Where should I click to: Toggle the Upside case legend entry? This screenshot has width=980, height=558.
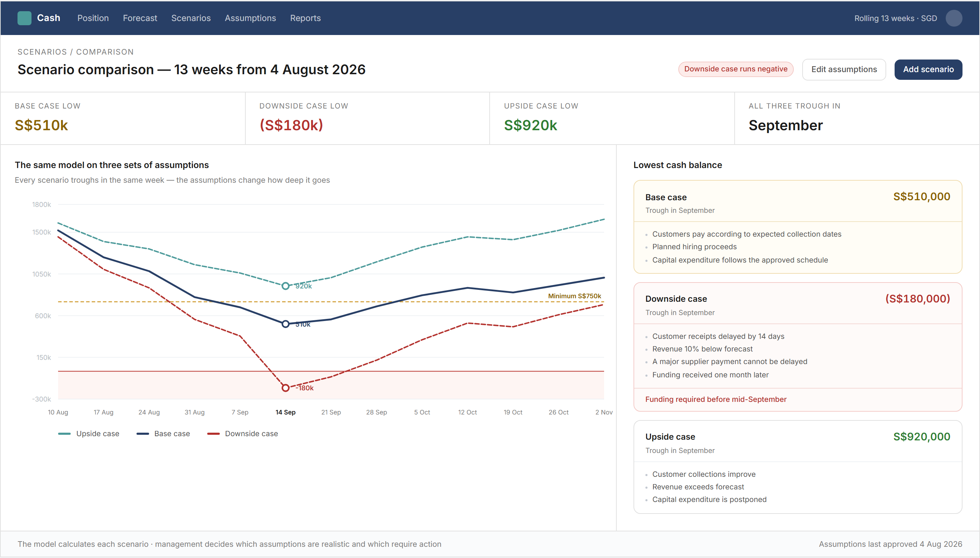coord(89,433)
